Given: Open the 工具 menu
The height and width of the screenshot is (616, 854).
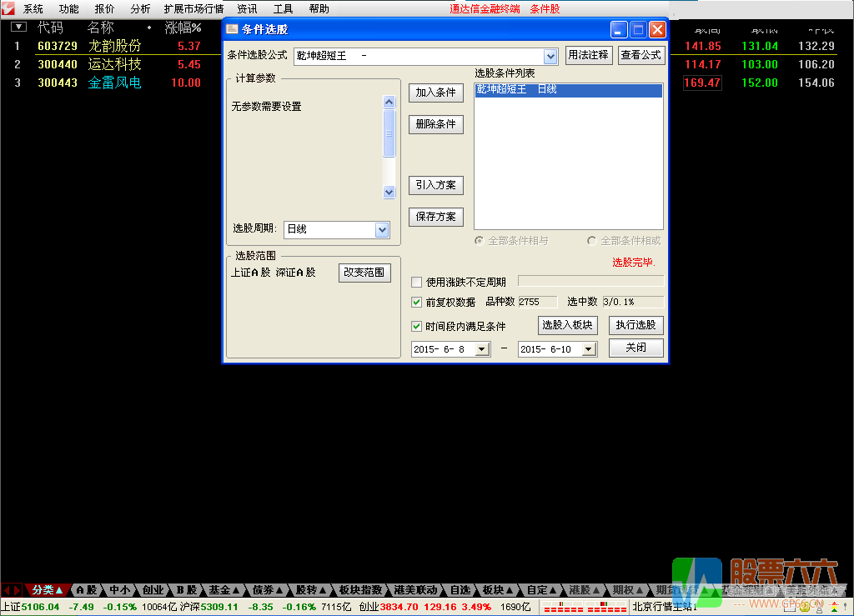Looking at the screenshot, I should [284, 8].
